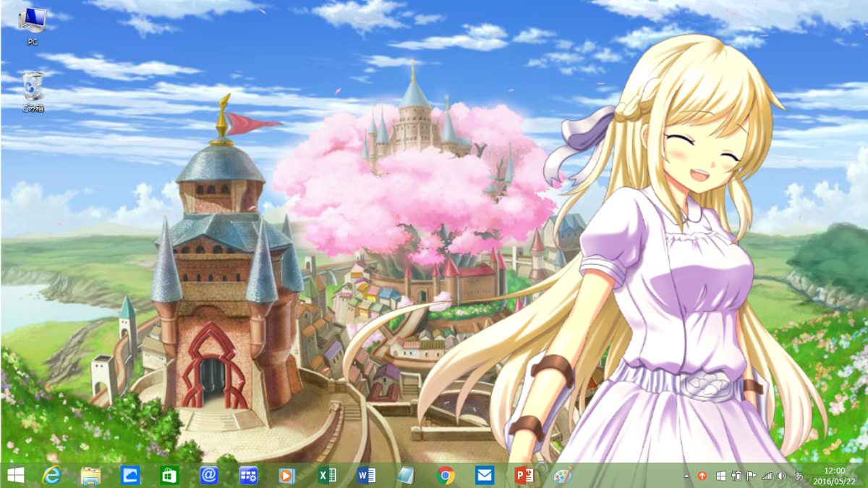
Task: Open the clock showing 12:00
Action: [834, 476]
